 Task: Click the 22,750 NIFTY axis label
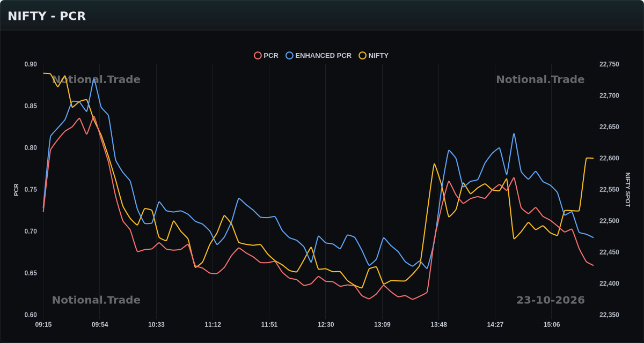click(609, 64)
